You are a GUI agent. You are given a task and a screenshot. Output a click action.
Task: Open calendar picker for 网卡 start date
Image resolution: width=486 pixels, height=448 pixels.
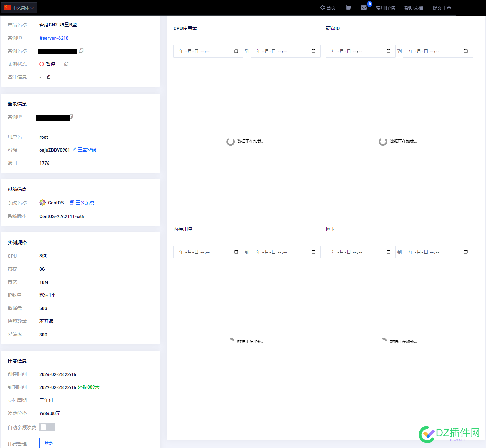pos(388,252)
